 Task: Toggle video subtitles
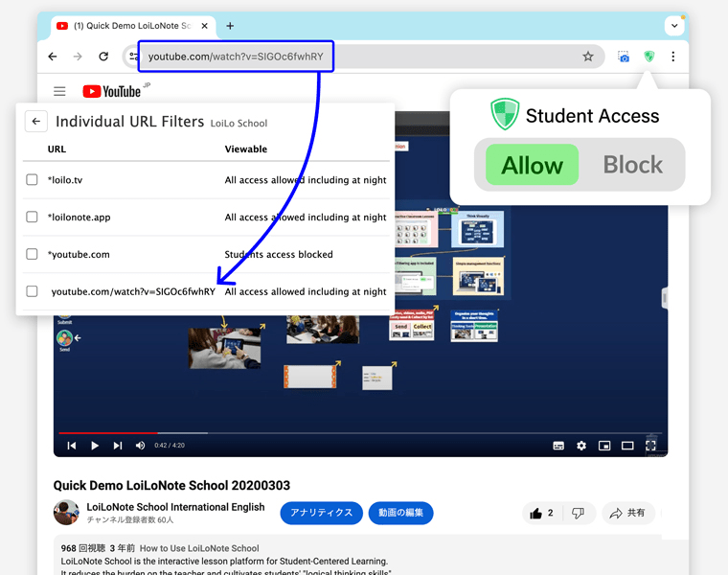[558, 446]
